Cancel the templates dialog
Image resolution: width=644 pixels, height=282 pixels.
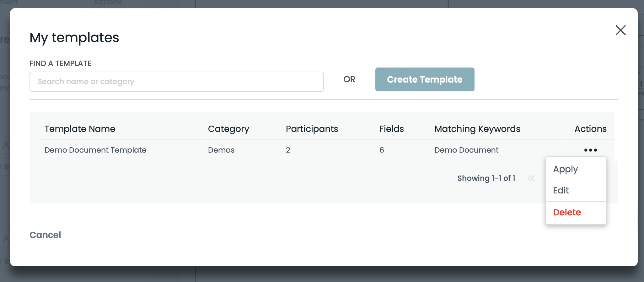pos(45,235)
